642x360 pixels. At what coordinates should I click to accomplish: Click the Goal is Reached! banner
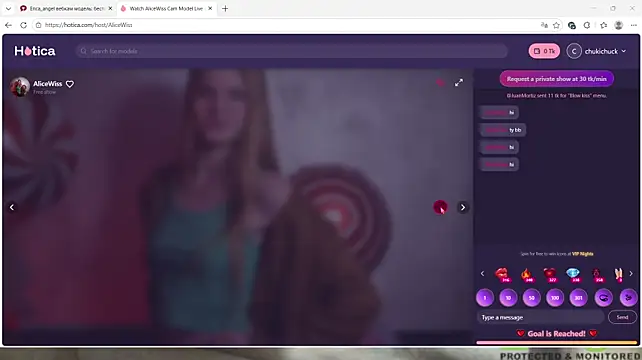[556, 333]
